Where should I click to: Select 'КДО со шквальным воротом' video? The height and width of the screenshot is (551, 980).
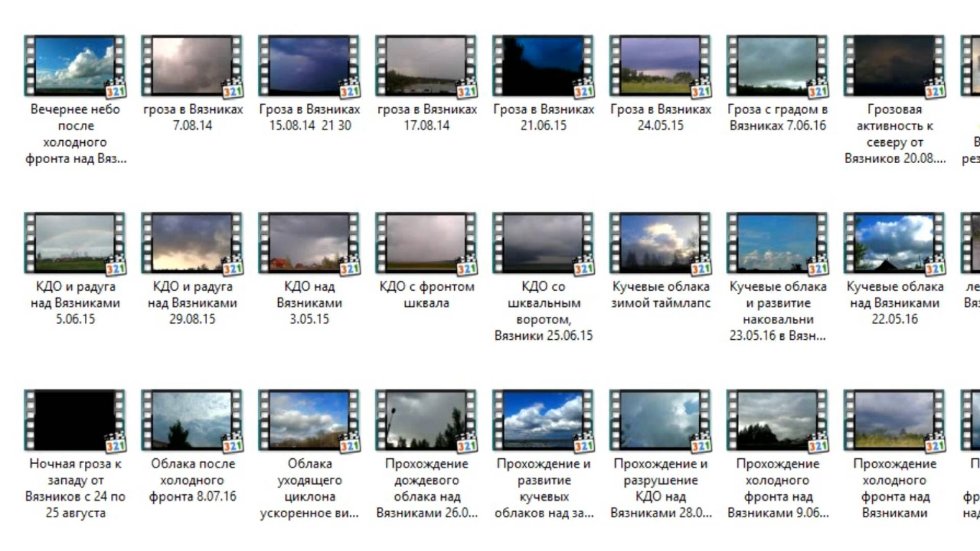(x=543, y=243)
